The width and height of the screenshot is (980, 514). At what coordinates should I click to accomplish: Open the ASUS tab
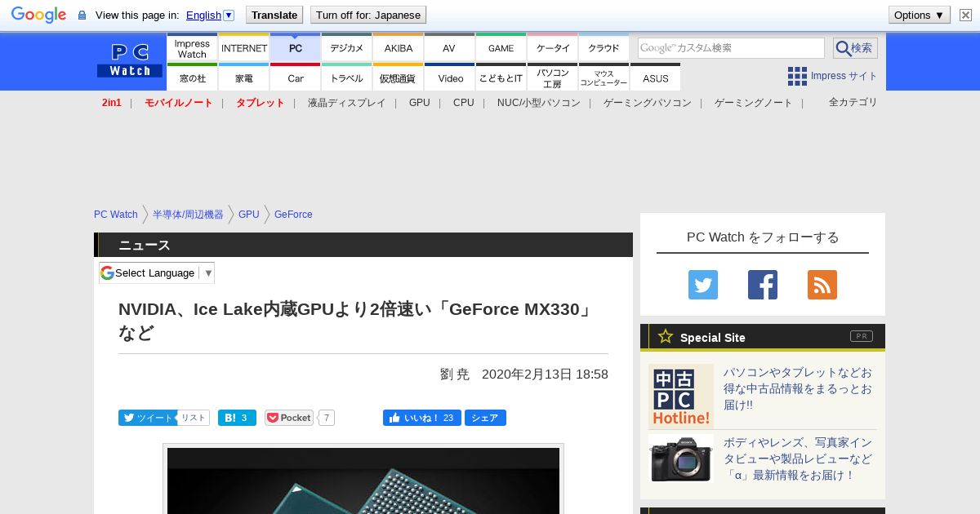(x=656, y=78)
